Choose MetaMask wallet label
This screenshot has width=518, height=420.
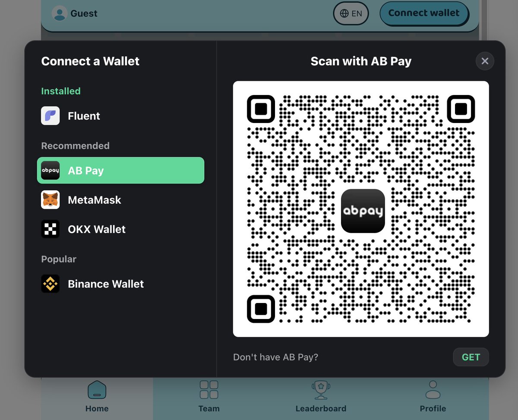(95, 200)
